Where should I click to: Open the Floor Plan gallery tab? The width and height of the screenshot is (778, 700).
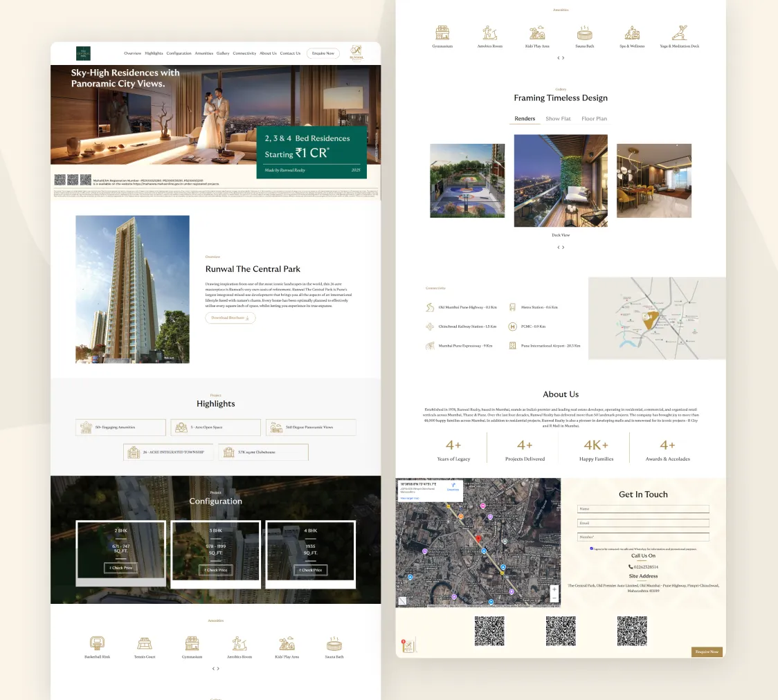pyautogui.click(x=594, y=119)
